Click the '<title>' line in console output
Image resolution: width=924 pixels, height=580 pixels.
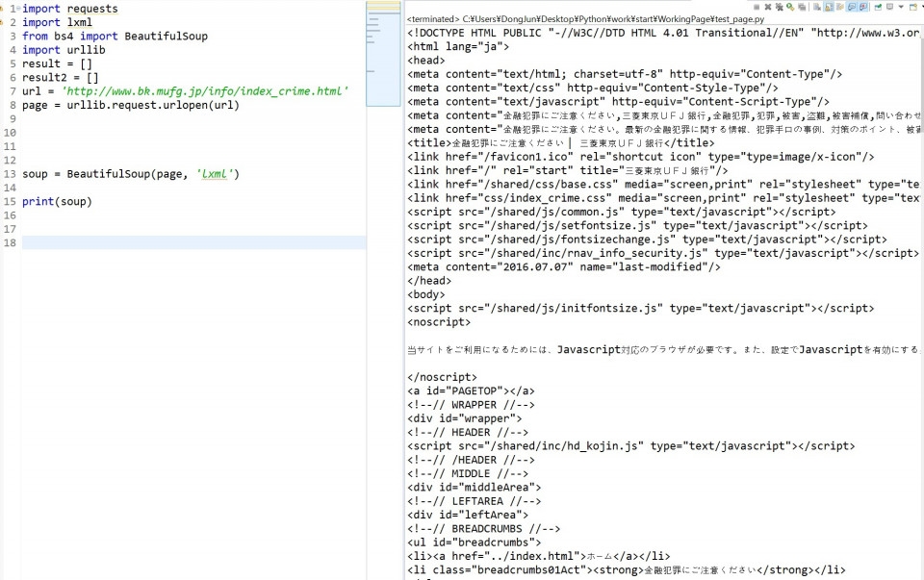coord(560,143)
